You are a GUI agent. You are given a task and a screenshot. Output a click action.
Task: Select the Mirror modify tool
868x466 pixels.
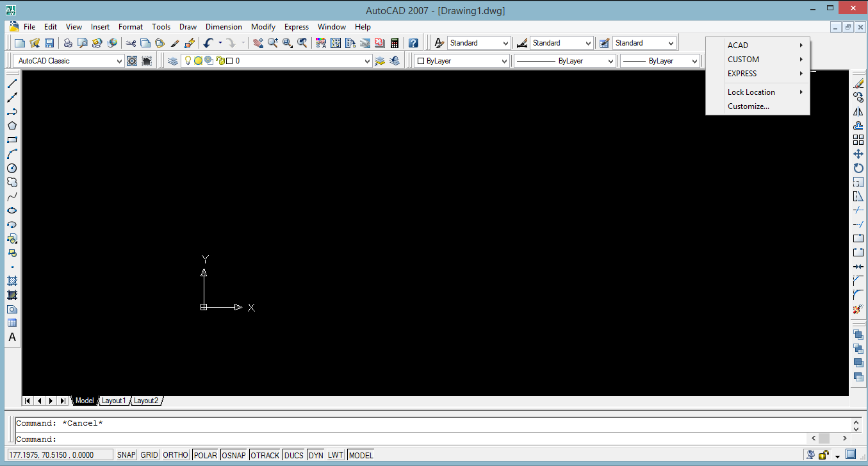(858, 111)
